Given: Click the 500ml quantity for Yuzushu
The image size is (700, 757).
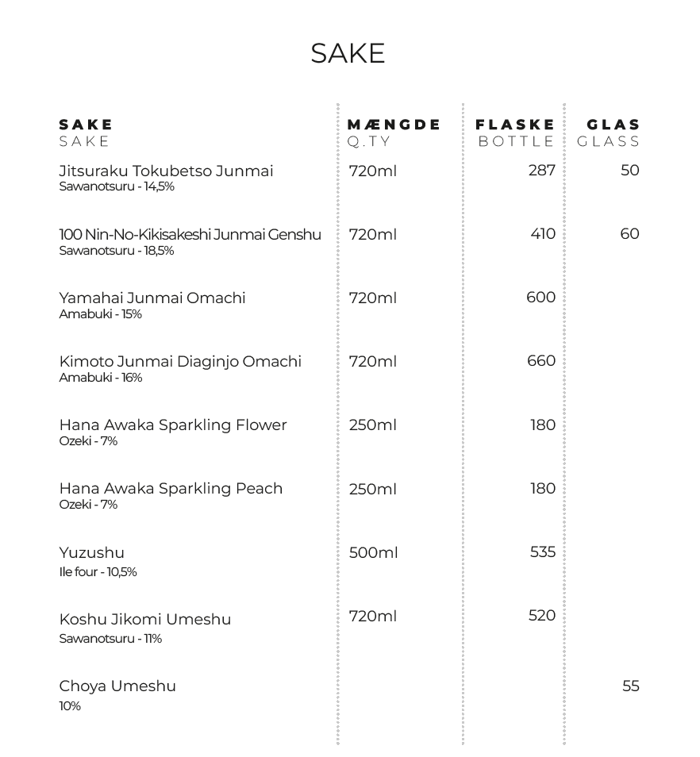Looking at the screenshot, I should (373, 553).
